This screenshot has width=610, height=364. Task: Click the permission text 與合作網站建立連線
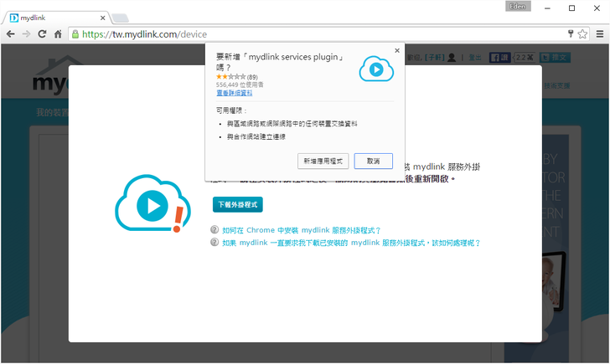click(x=256, y=136)
